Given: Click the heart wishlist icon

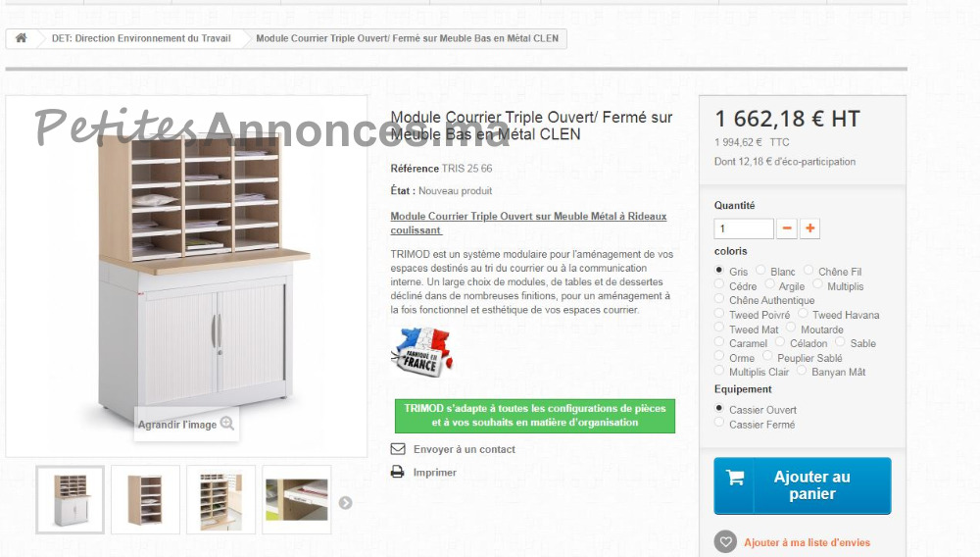Looking at the screenshot, I should 725,542.
